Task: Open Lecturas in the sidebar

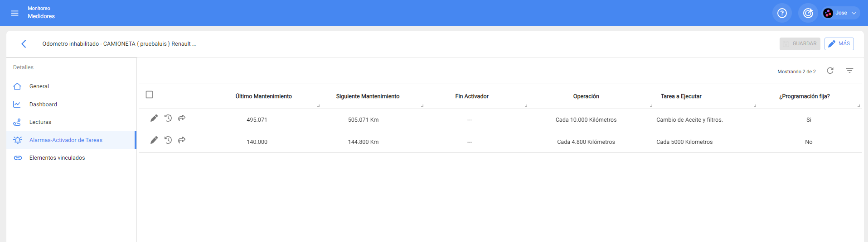Action: pyautogui.click(x=40, y=122)
